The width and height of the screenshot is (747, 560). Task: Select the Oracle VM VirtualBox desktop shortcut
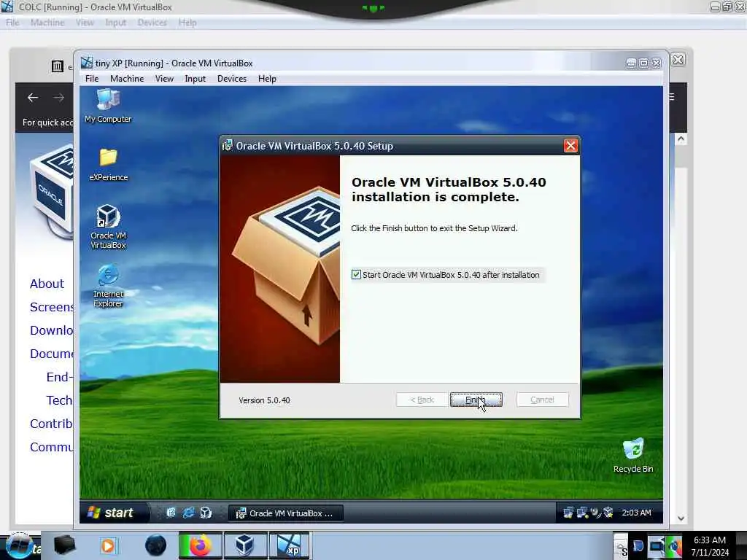[108, 227]
